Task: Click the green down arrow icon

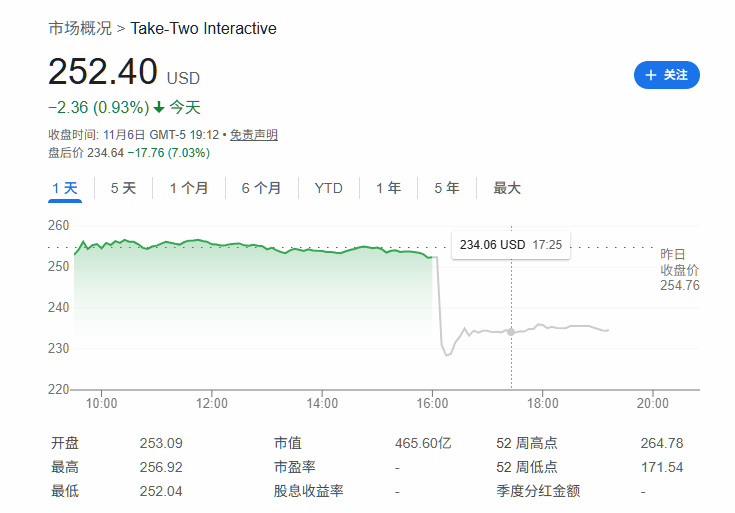Action: [x=158, y=107]
